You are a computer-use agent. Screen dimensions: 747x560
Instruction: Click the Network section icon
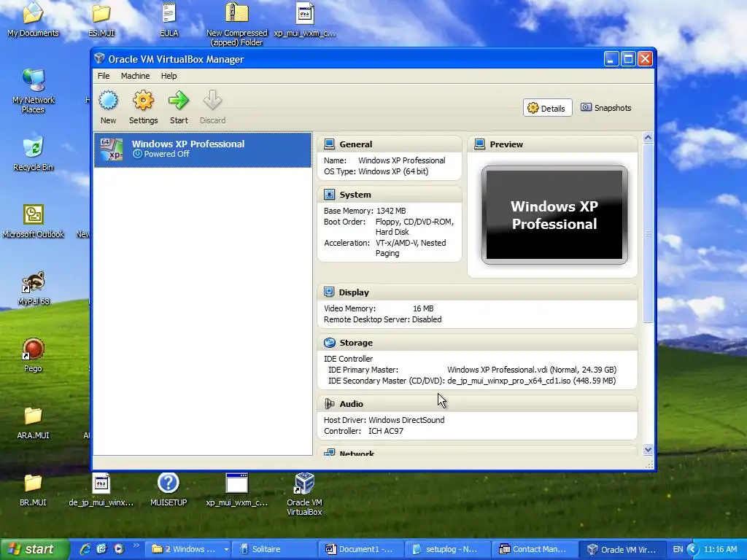329,453
